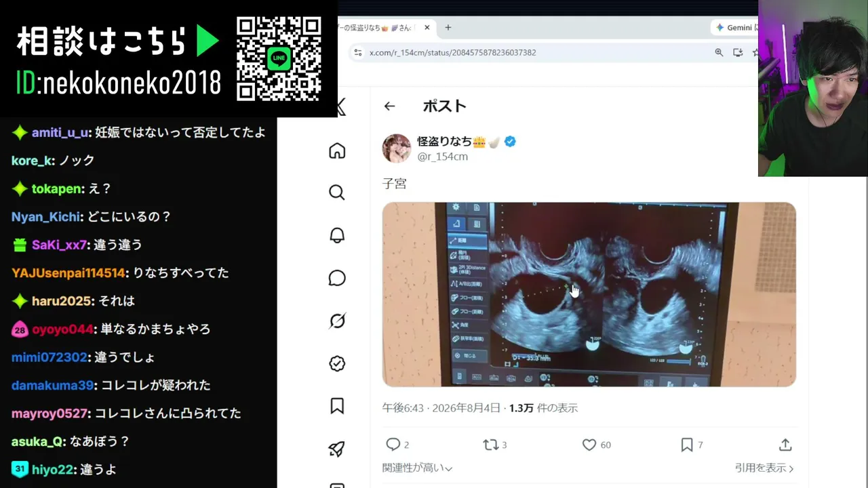Open the rocket Premium icon in X sidebar

coord(337,449)
